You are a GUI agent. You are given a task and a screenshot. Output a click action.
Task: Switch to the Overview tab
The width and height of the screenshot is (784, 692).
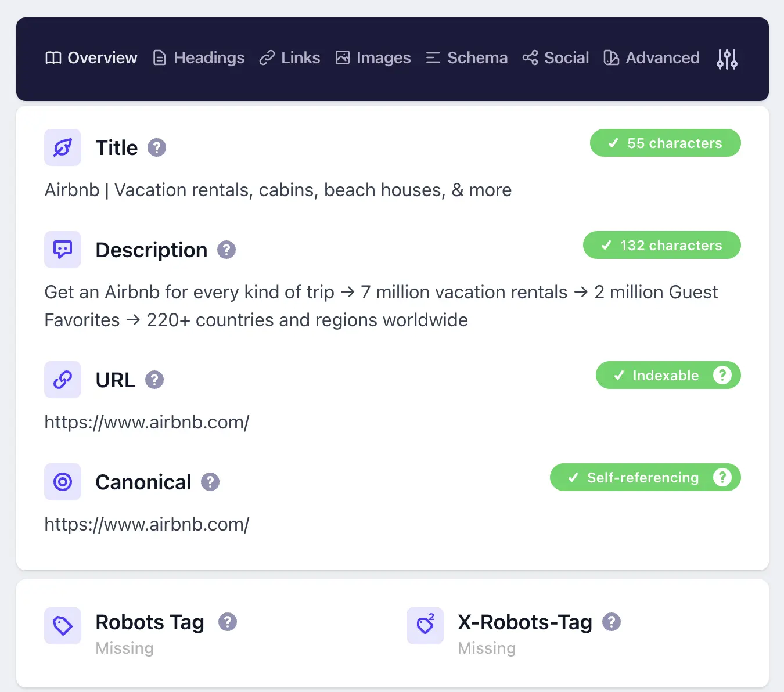(91, 58)
